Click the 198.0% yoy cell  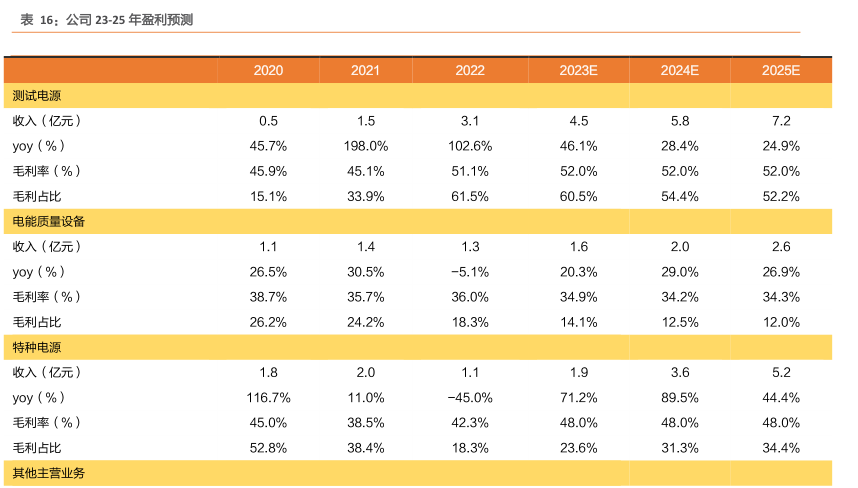click(365, 146)
